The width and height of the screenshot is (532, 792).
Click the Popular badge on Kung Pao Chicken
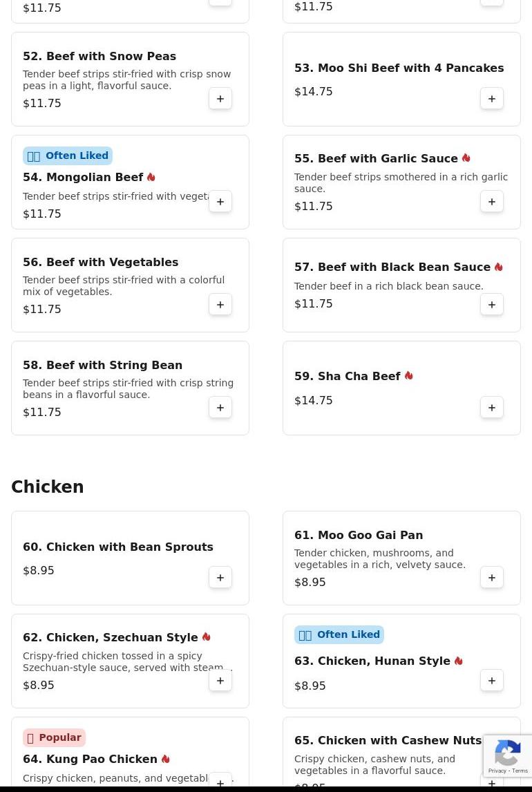pyautogui.click(x=54, y=737)
